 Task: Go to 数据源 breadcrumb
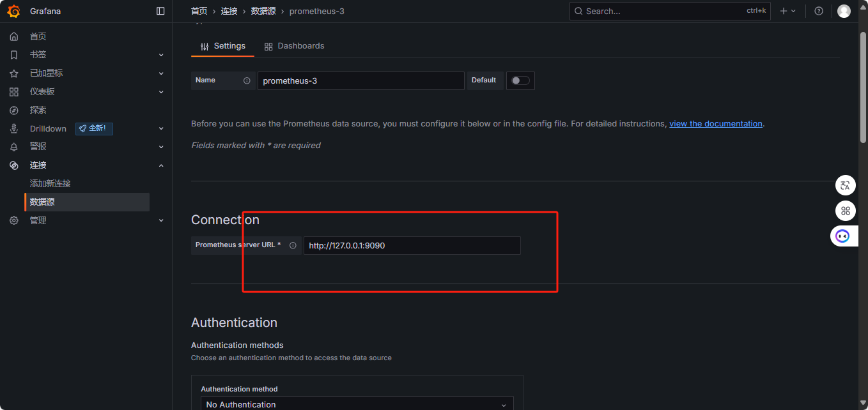(x=263, y=11)
